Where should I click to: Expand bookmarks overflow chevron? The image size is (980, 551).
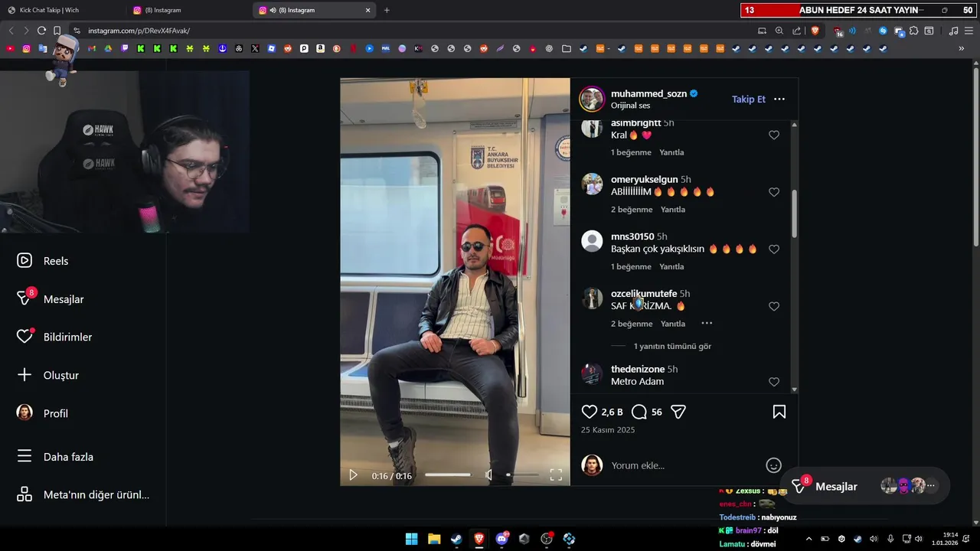[962, 48]
